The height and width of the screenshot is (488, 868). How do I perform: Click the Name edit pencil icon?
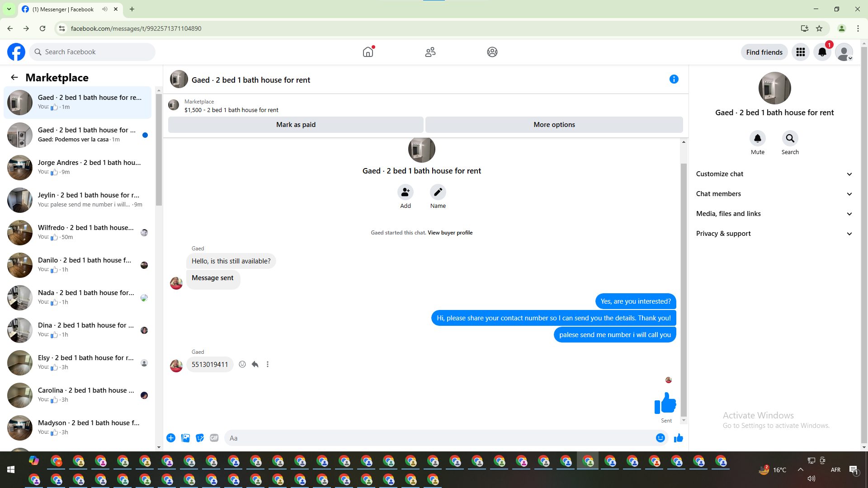(x=438, y=192)
